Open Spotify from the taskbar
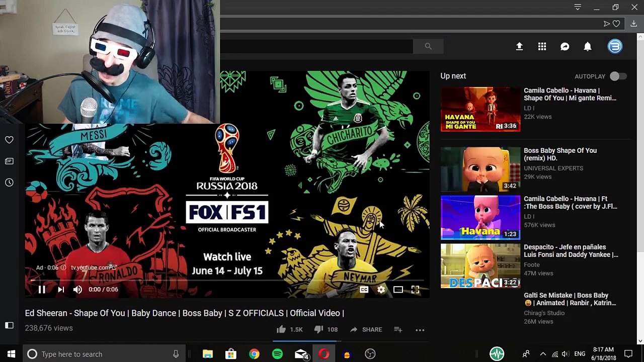The width and height of the screenshot is (644, 362). [x=277, y=354]
